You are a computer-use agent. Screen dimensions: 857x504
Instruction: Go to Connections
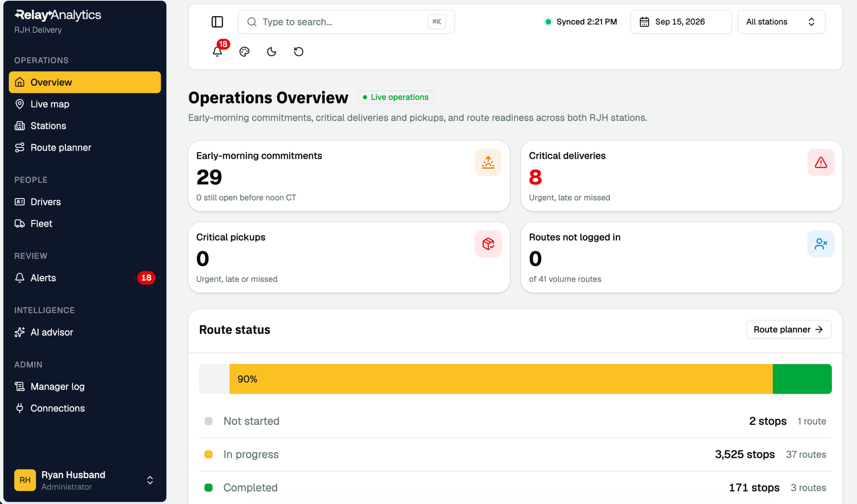(x=85, y=408)
